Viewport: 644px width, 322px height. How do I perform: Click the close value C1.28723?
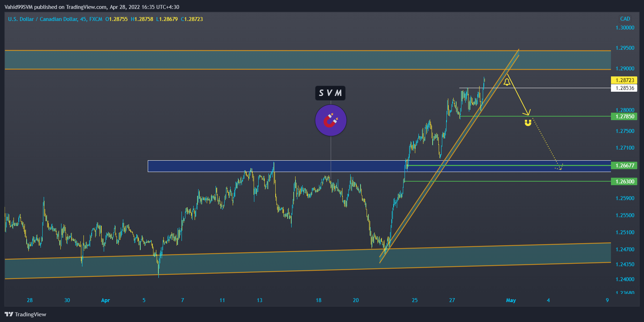point(192,19)
